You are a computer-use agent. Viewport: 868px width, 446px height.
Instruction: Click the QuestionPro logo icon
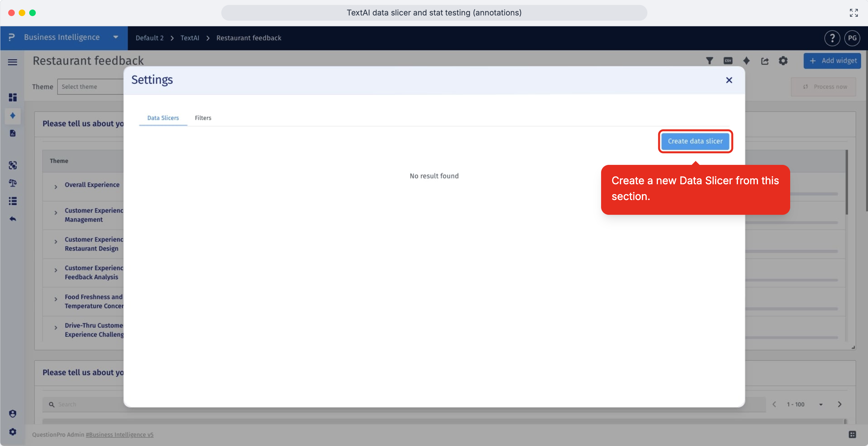[x=12, y=37]
